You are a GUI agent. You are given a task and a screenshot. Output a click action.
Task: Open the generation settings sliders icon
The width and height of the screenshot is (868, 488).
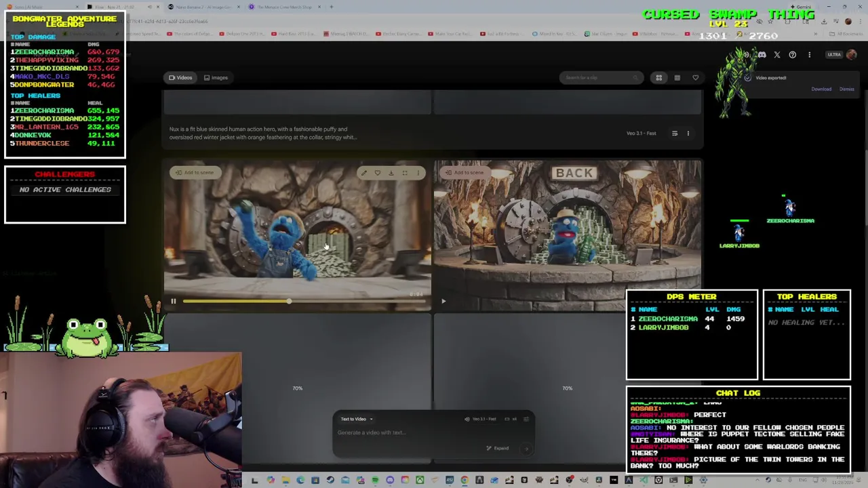(x=526, y=419)
